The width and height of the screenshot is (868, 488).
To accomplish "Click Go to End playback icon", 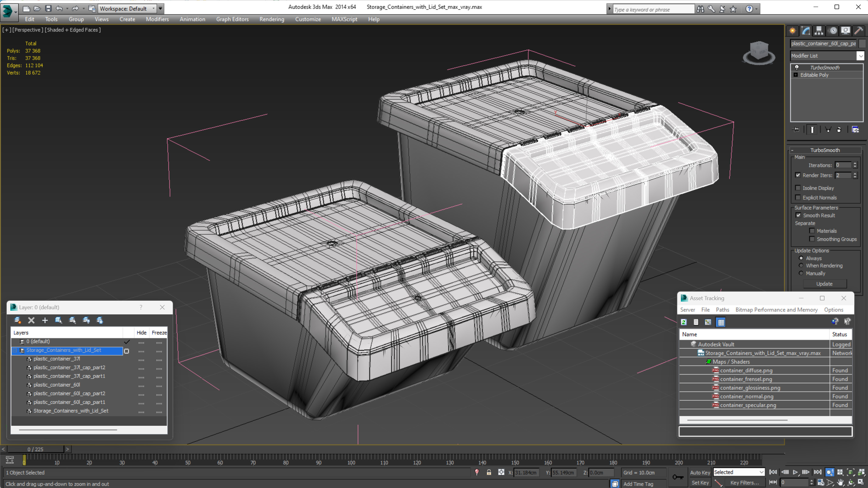I will click(x=817, y=472).
